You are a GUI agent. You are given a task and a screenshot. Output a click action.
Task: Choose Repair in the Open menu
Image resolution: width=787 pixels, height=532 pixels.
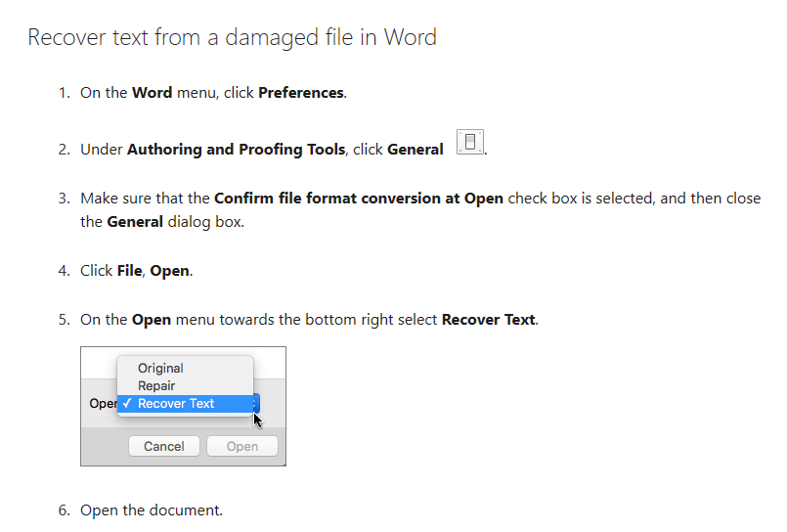tap(156, 385)
